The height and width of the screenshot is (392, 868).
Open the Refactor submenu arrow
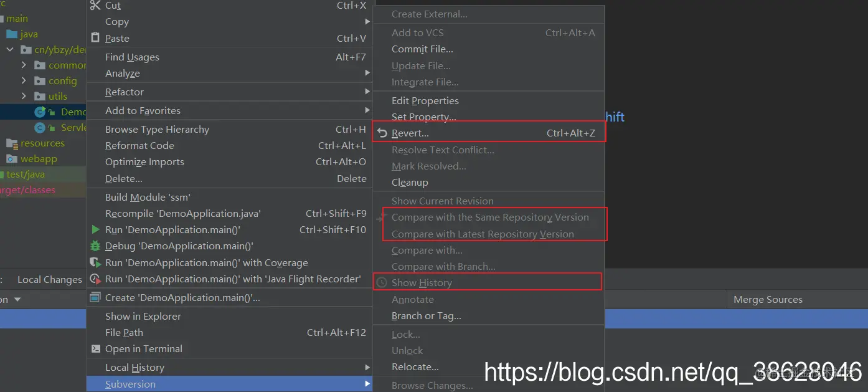click(367, 92)
